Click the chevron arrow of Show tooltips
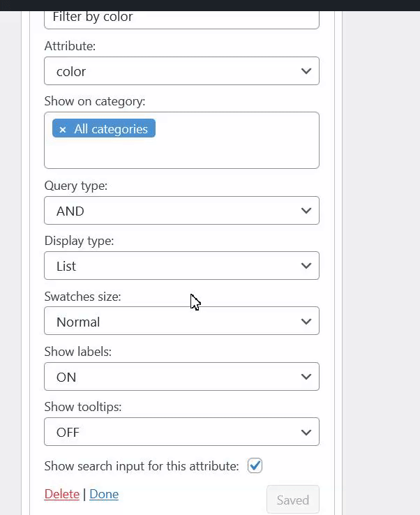The height and width of the screenshot is (515, 420). coord(306,432)
